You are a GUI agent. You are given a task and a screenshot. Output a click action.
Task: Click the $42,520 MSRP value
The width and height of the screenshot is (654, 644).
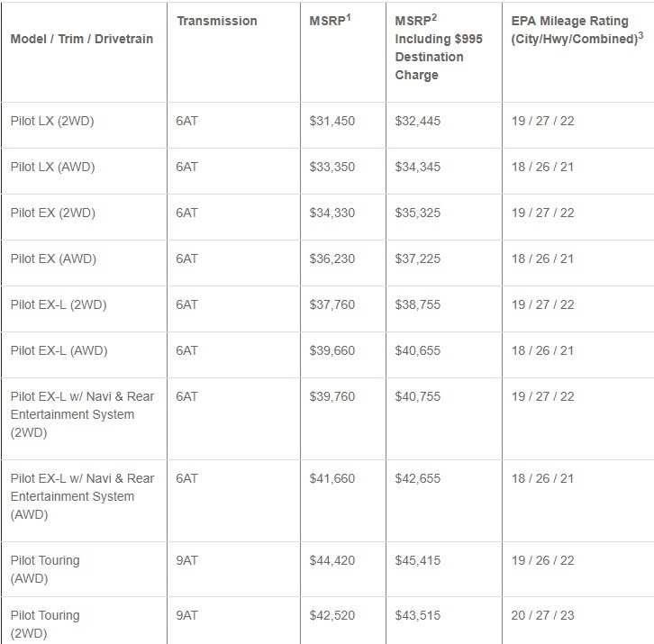pyautogui.click(x=332, y=615)
